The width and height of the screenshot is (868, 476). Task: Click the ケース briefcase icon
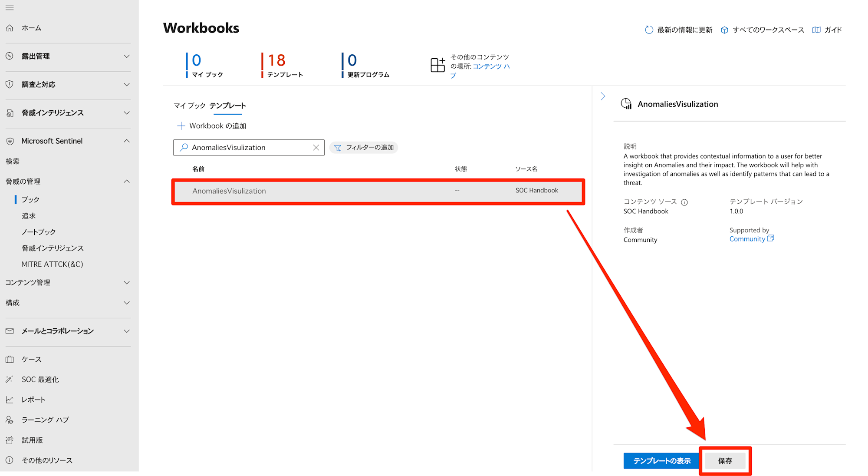(10, 359)
